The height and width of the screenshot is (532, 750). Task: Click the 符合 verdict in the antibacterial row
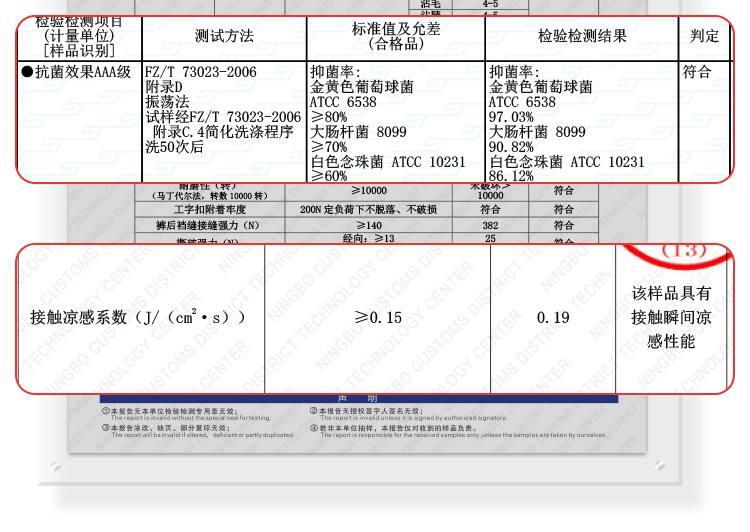coord(697,73)
